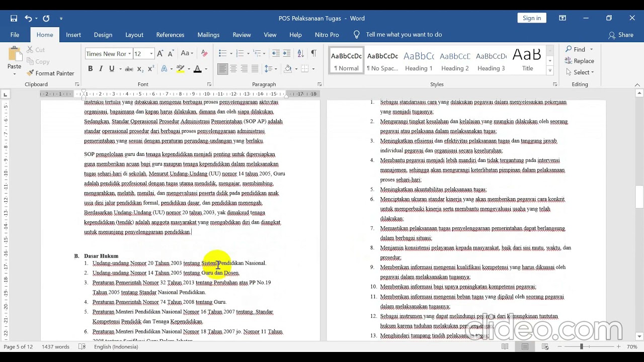Open the font color dropdown arrow
The image size is (644, 362).
[x=206, y=69]
